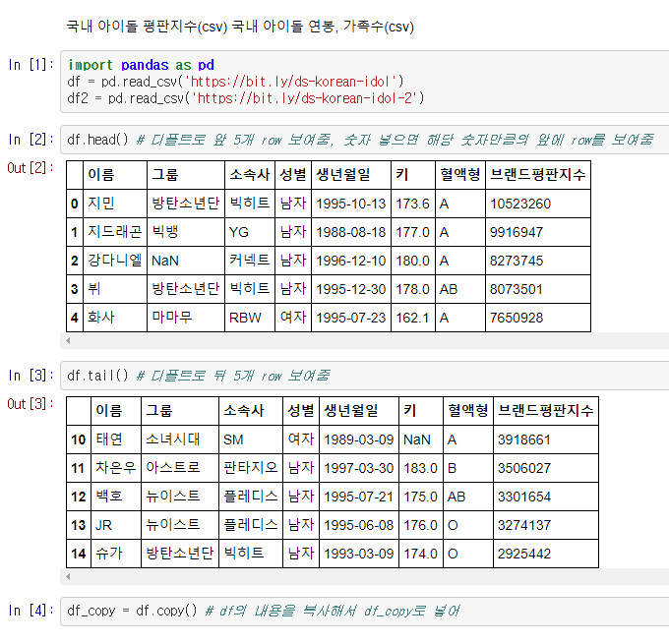This screenshot has width=669, height=644.
Task: Click 'https://bit.ly/ds-korean-idol' URL string
Action: pyautogui.click(x=290, y=82)
